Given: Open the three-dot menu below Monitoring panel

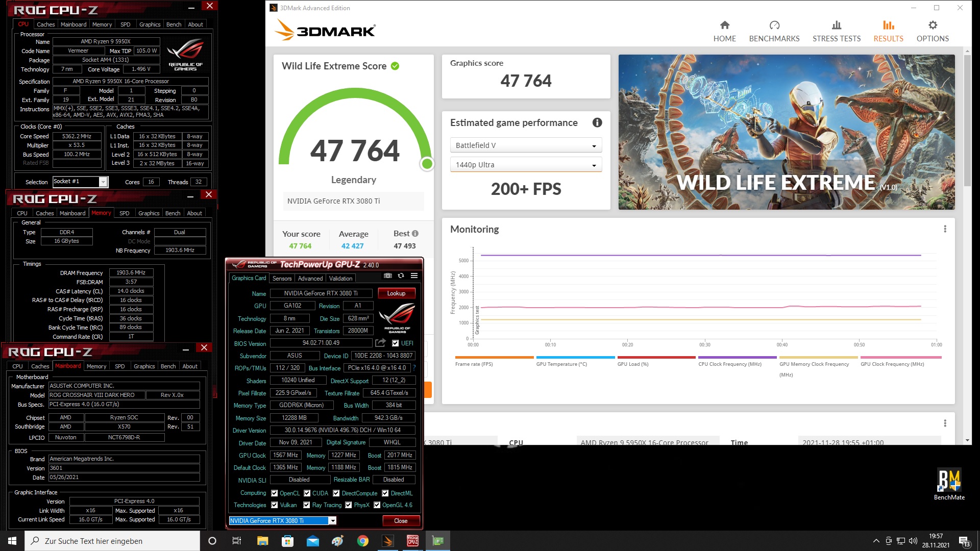Looking at the screenshot, I should (945, 423).
